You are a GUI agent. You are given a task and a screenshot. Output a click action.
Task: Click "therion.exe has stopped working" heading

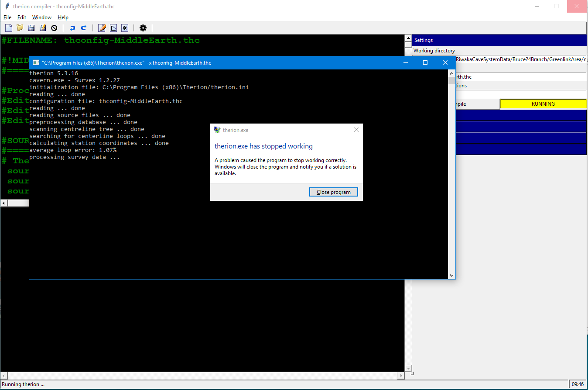coord(263,146)
